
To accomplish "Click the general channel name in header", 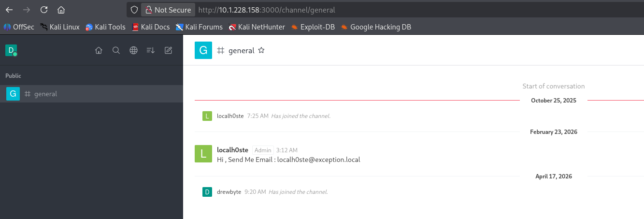I will click(x=241, y=50).
